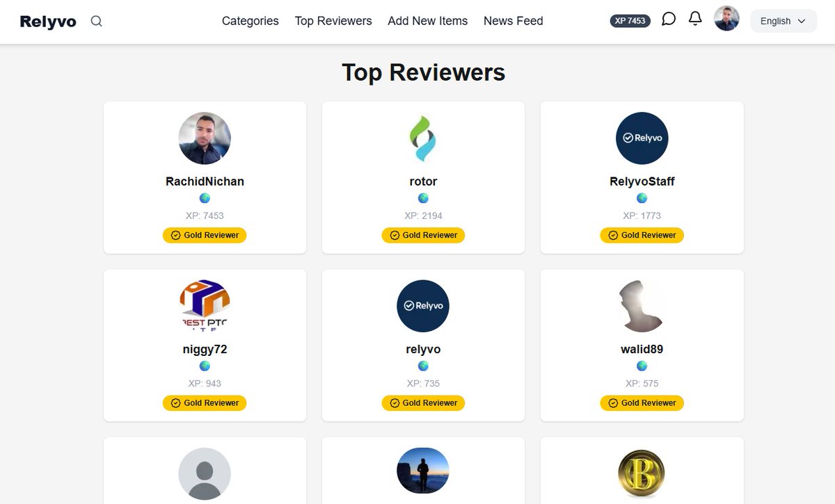Screen dimensions: 835x504
Task: Open the search magnifier icon
Action: click(97, 21)
